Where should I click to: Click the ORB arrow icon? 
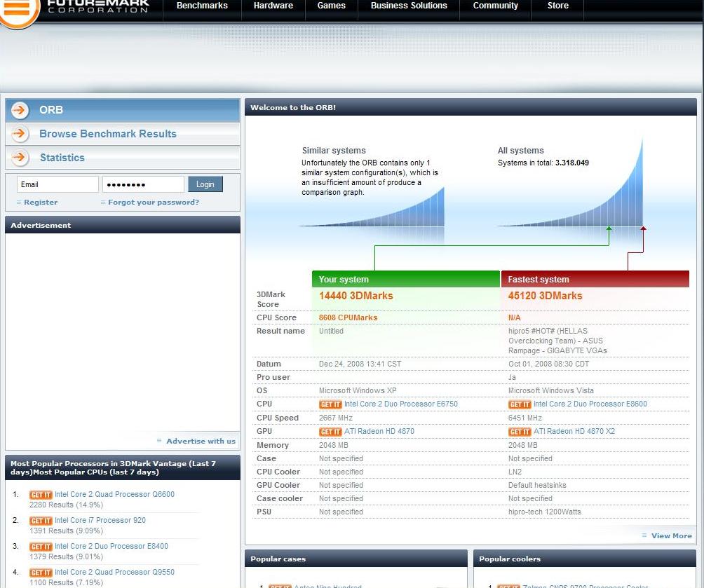pyautogui.click(x=20, y=110)
